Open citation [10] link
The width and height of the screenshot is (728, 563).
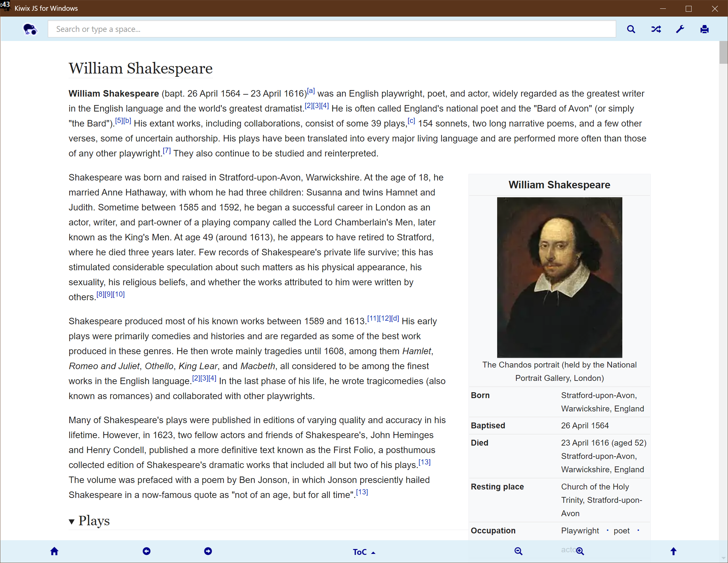119,294
